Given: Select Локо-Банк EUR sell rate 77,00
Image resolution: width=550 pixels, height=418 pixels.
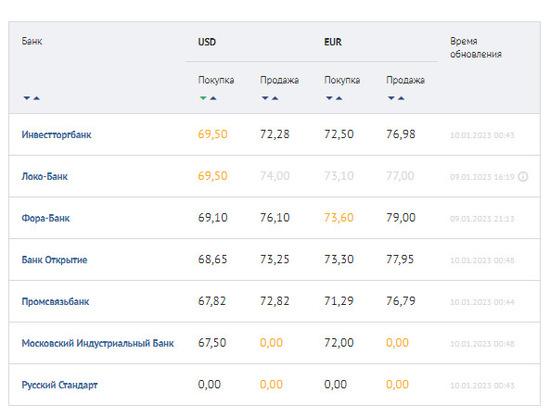Looking at the screenshot, I should point(400,176).
